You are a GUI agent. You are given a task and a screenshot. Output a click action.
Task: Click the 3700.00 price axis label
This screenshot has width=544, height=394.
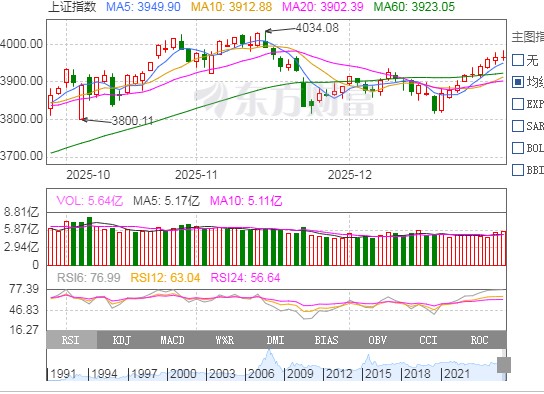coord(22,156)
